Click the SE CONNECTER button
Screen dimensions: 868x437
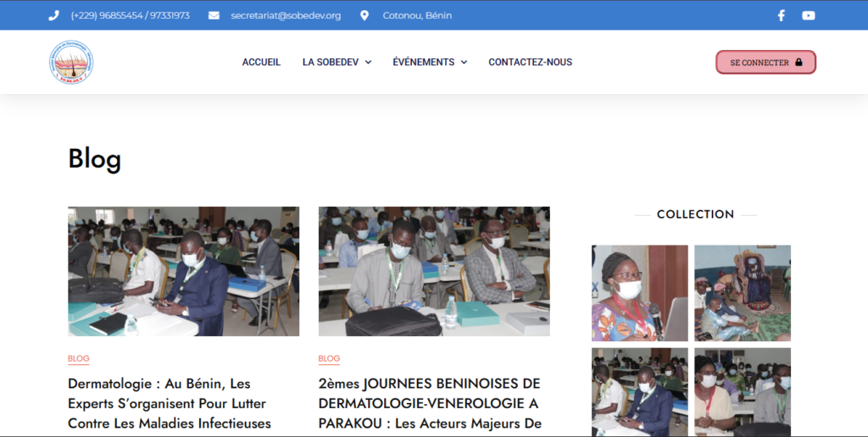(765, 62)
